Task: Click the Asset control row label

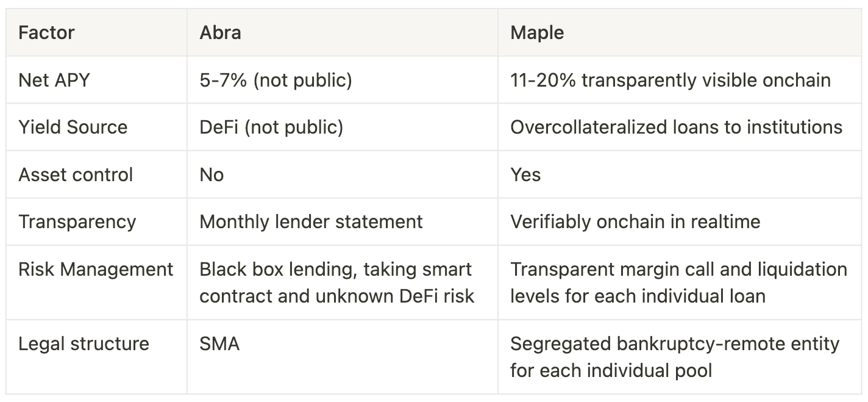Action: (x=96, y=174)
